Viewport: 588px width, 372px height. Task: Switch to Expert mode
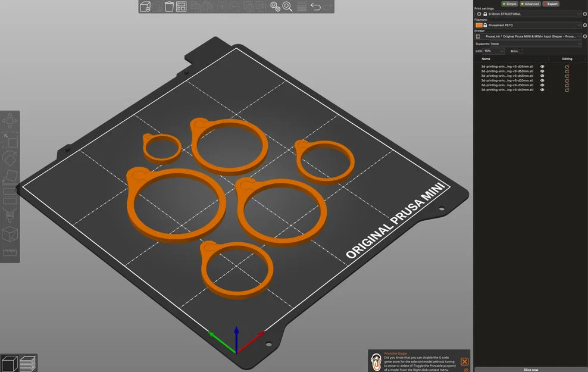point(551,4)
